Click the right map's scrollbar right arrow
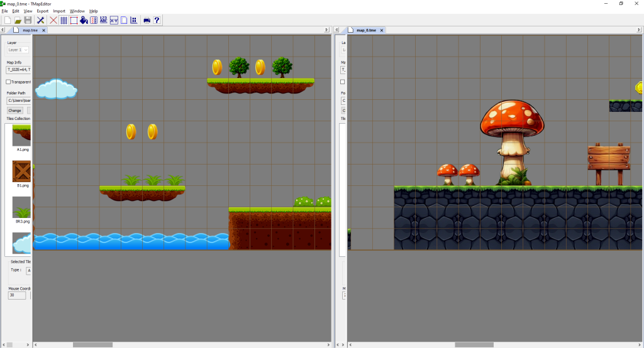644x348 pixels. pos(640,345)
